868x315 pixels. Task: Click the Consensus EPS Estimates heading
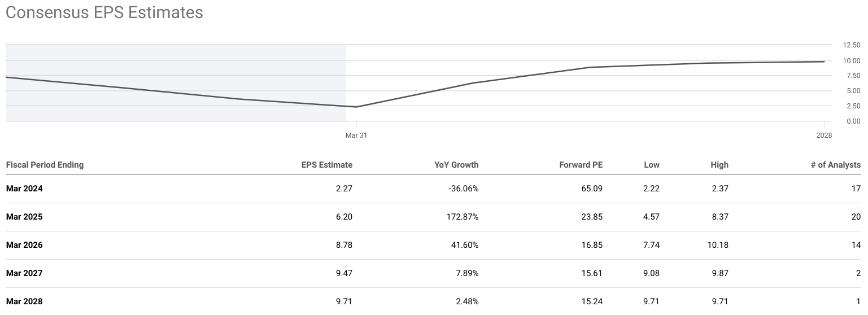(x=104, y=12)
